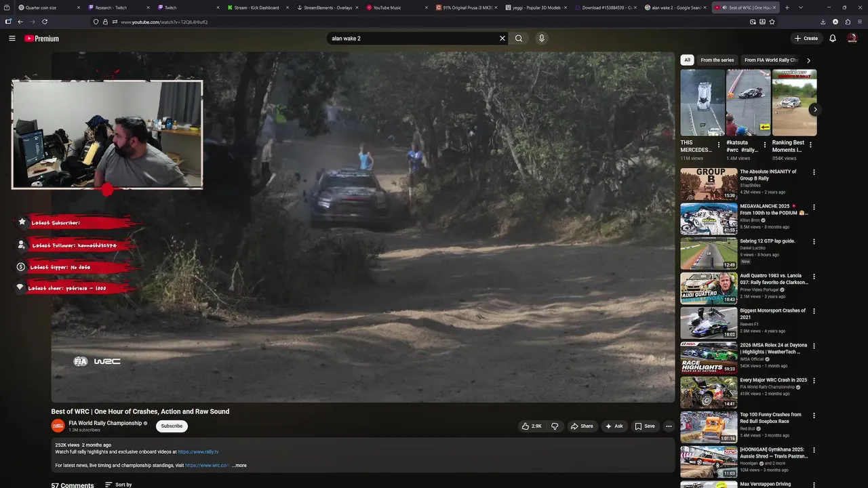Select From FIA World Rally filter chip

(771, 60)
